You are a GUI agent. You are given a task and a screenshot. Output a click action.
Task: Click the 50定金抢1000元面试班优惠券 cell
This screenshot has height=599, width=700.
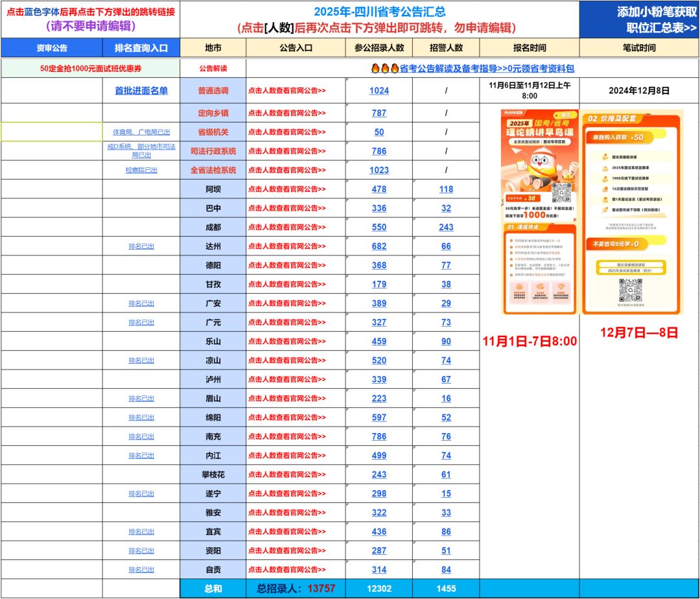(91, 68)
